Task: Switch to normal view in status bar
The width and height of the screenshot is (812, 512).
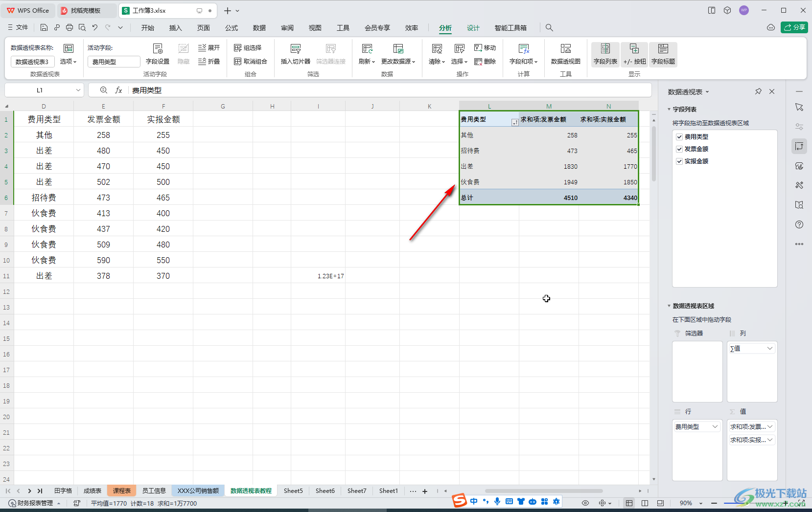Action: coord(629,503)
